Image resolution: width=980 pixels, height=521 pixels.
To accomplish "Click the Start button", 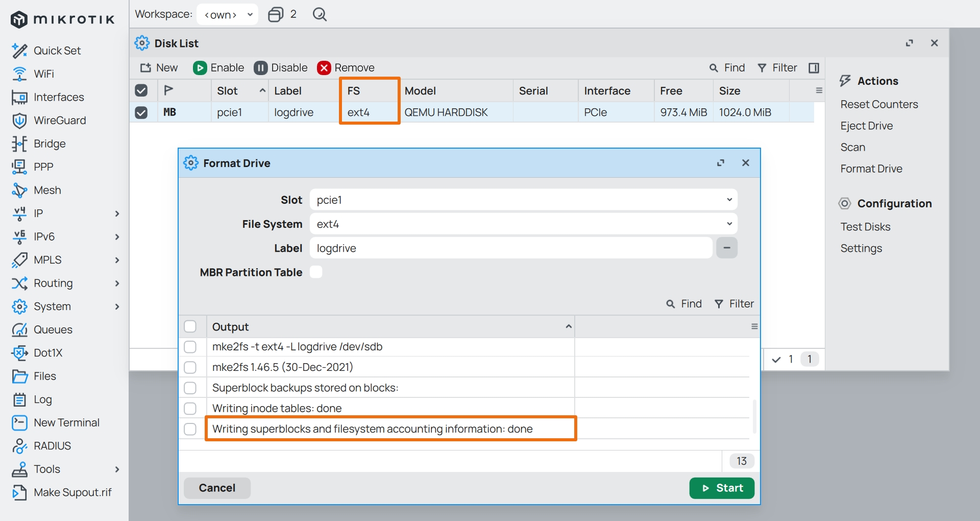I will tap(722, 488).
